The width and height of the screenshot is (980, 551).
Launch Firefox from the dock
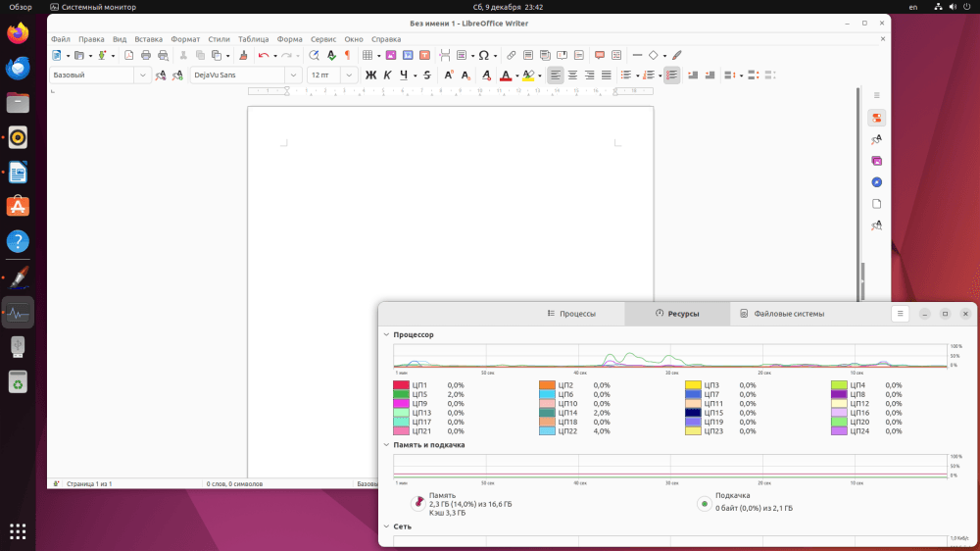coord(18,32)
